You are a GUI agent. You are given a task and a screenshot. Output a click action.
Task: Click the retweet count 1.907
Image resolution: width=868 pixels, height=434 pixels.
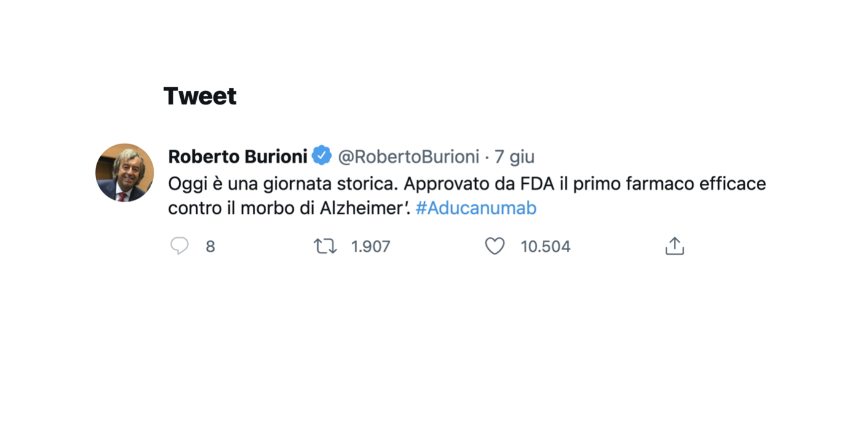(371, 247)
